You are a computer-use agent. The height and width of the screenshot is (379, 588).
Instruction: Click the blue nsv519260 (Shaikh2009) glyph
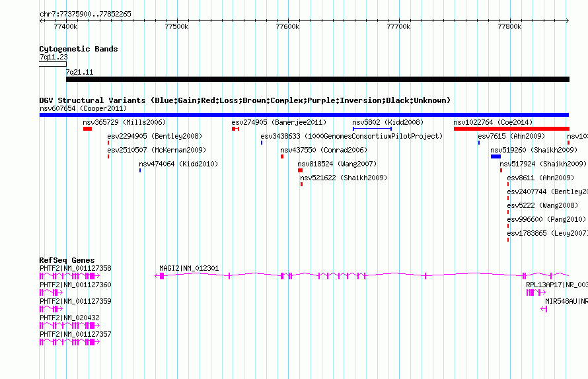click(x=496, y=156)
